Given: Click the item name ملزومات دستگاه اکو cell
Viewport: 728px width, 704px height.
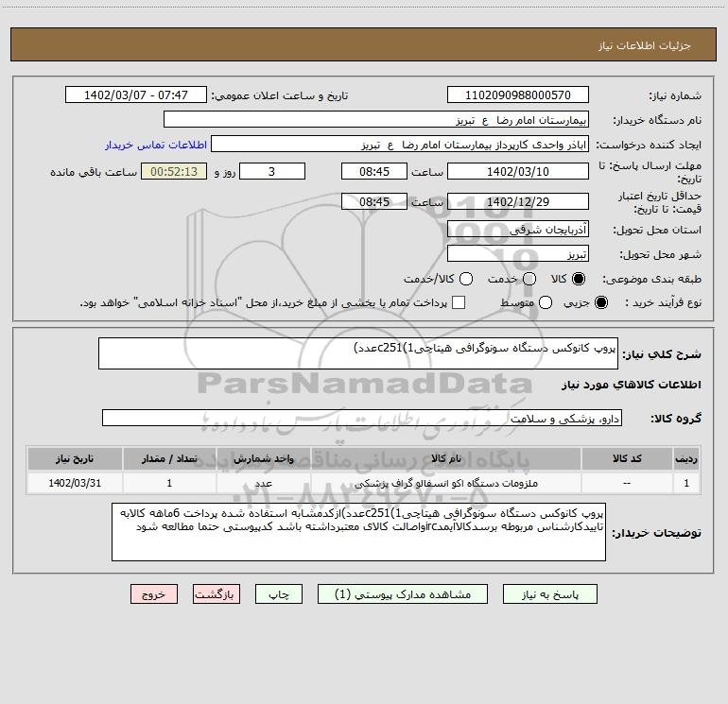Looking at the screenshot, I should pos(445,483).
